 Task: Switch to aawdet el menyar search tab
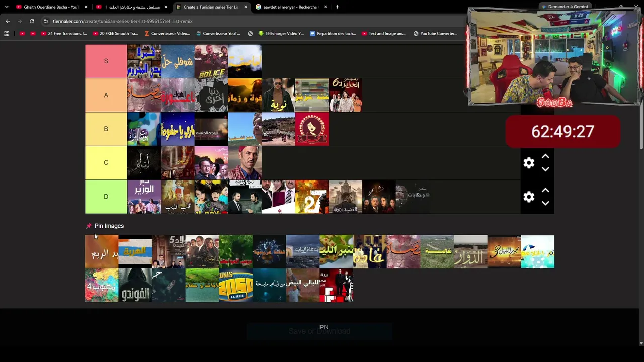[x=291, y=7]
